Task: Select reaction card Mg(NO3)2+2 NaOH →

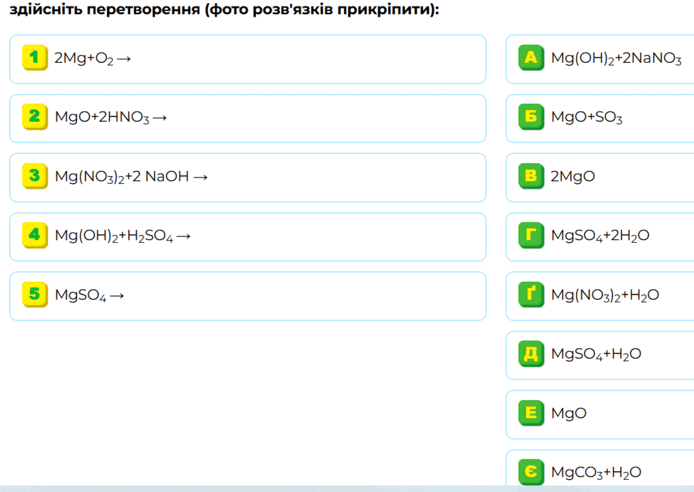Action: [x=248, y=178]
